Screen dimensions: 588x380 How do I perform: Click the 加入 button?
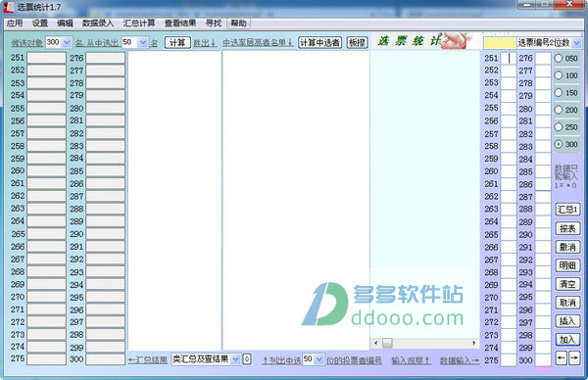pos(567,340)
